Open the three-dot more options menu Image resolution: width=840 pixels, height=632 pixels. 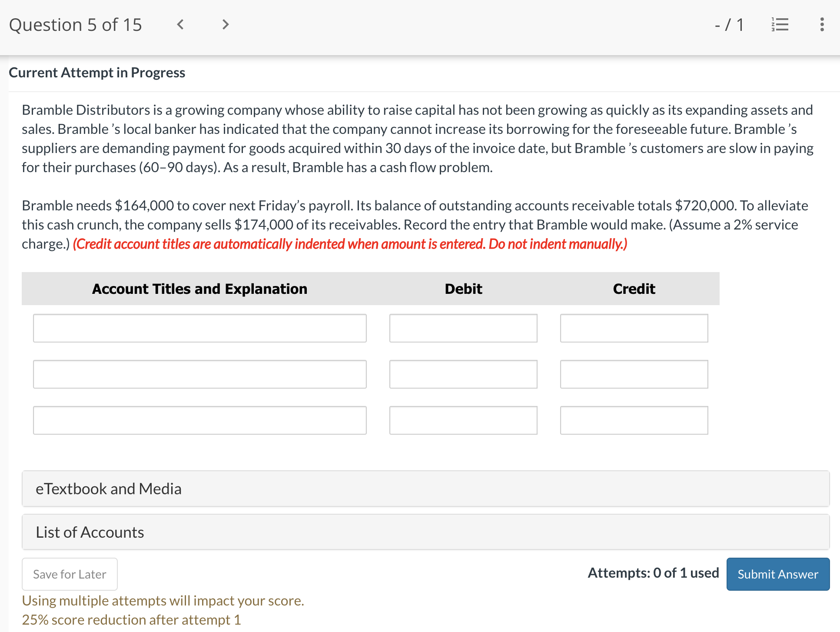[x=821, y=24]
